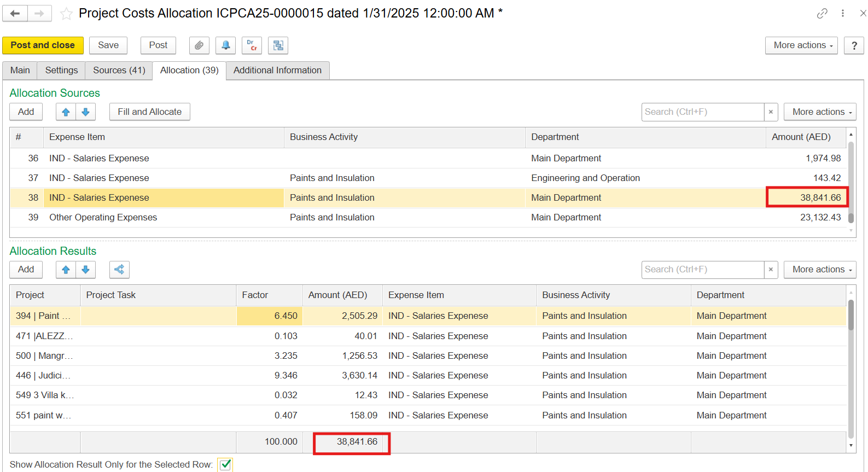868x472 pixels.
Task: Click the bell reminder icon
Action: point(225,45)
